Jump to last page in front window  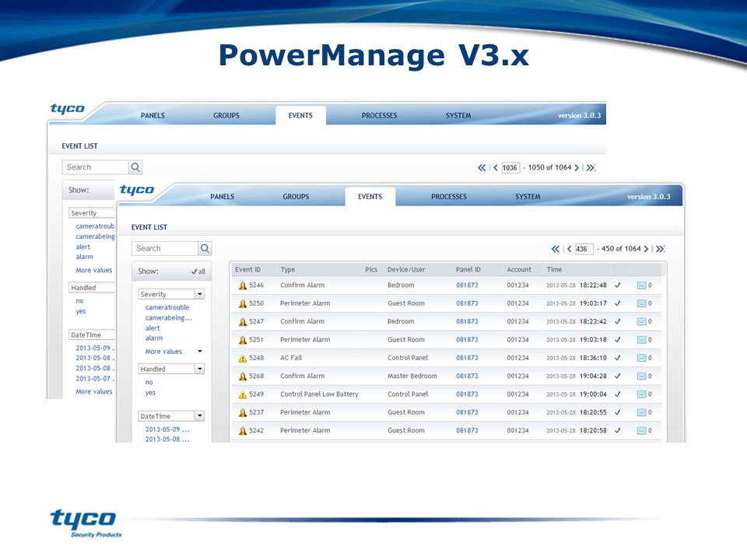point(660,249)
